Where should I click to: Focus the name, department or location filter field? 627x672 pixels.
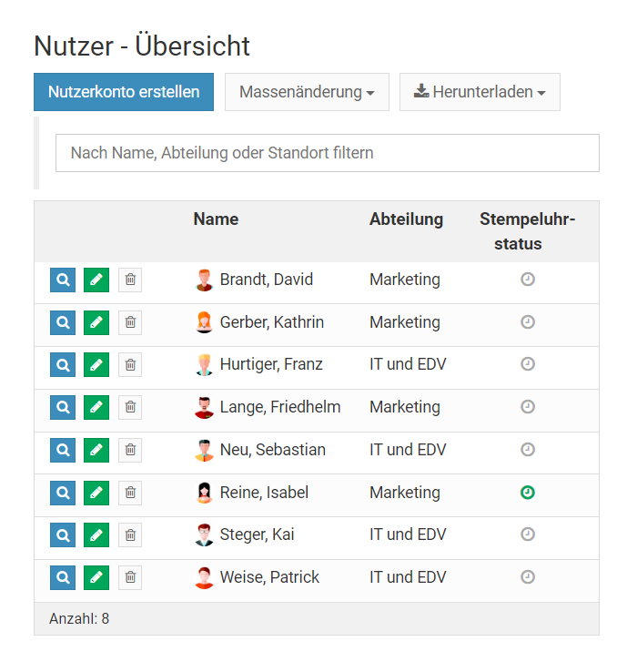coord(327,153)
